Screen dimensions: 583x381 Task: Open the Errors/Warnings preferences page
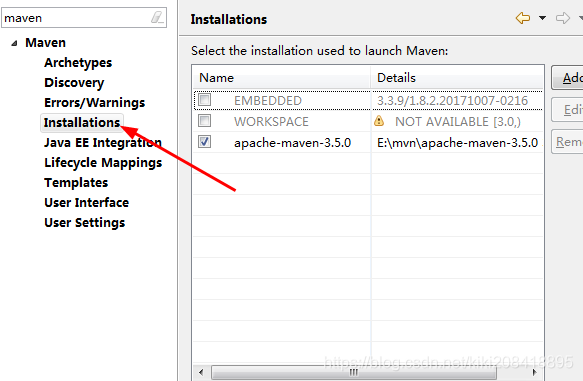click(94, 103)
